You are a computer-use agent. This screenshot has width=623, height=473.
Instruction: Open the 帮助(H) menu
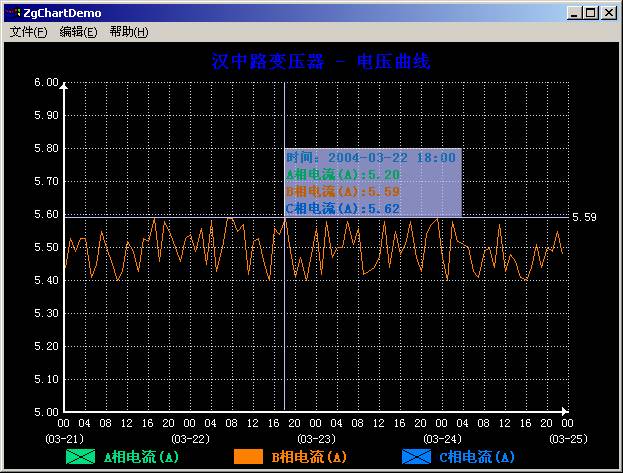point(129,32)
